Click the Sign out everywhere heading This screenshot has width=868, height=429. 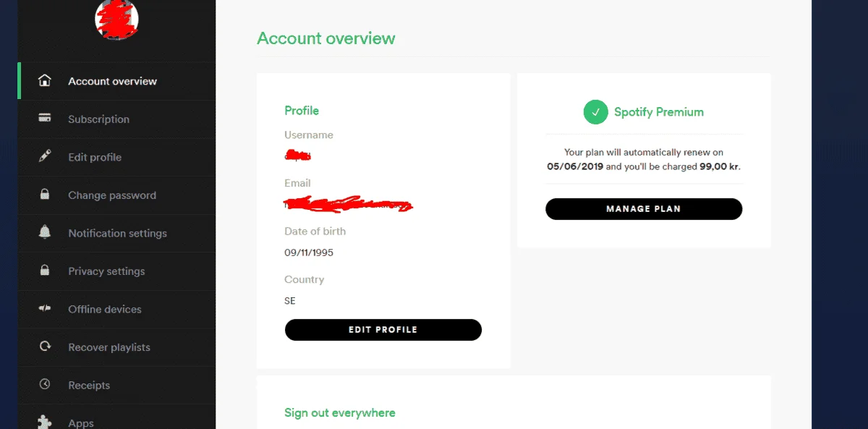[339, 412]
